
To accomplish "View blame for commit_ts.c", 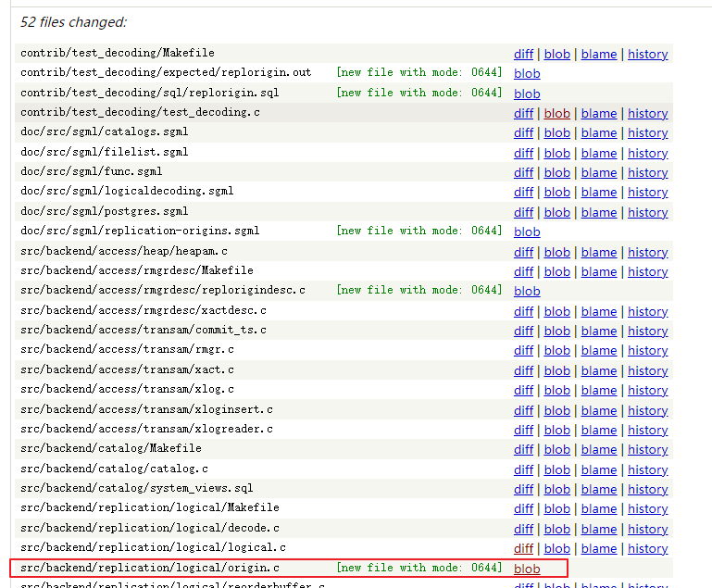I will pyautogui.click(x=598, y=331).
